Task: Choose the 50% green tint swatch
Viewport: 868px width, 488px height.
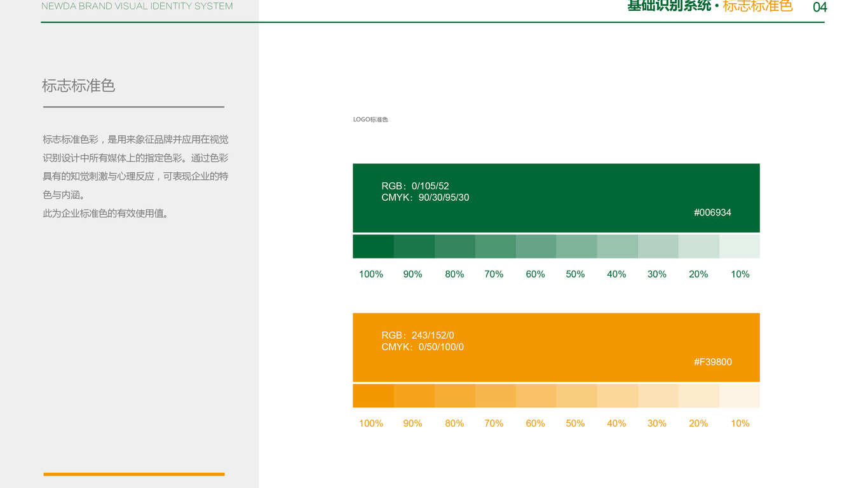Action: pos(577,247)
